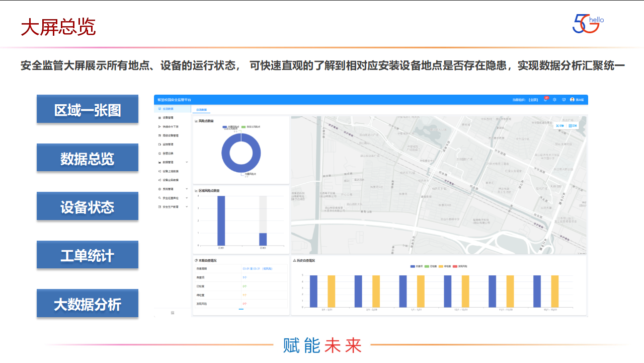Image resolution: width=644 pixels, height=363 pixels.
Task: Open 监控管理 in the sidebar menu
Action: point(168,144)
